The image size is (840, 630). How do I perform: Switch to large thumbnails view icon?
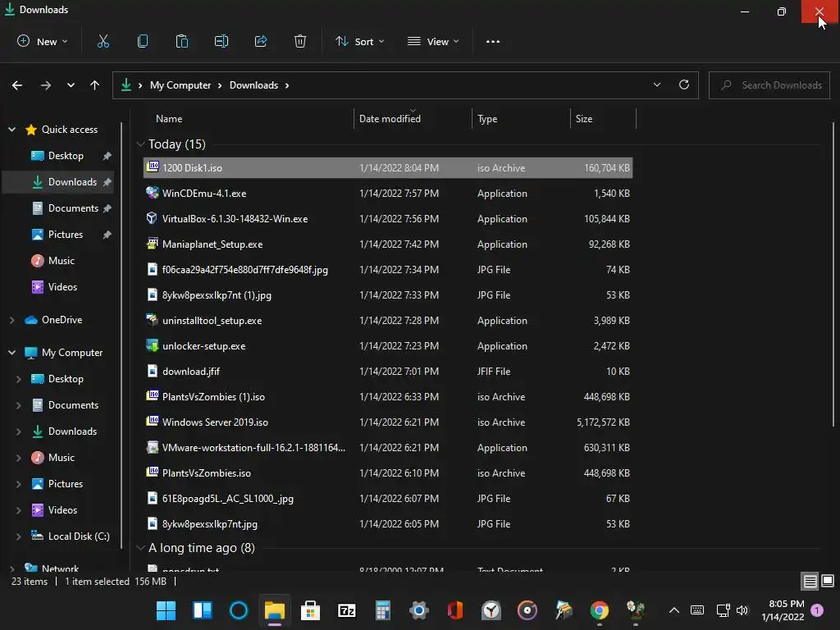point(828,581)
